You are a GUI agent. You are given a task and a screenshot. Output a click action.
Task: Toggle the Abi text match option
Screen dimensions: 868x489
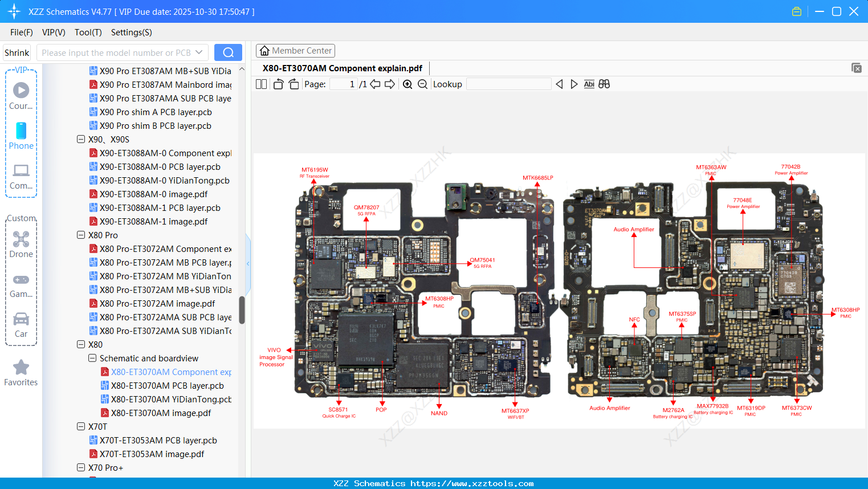tap(589, 84)
